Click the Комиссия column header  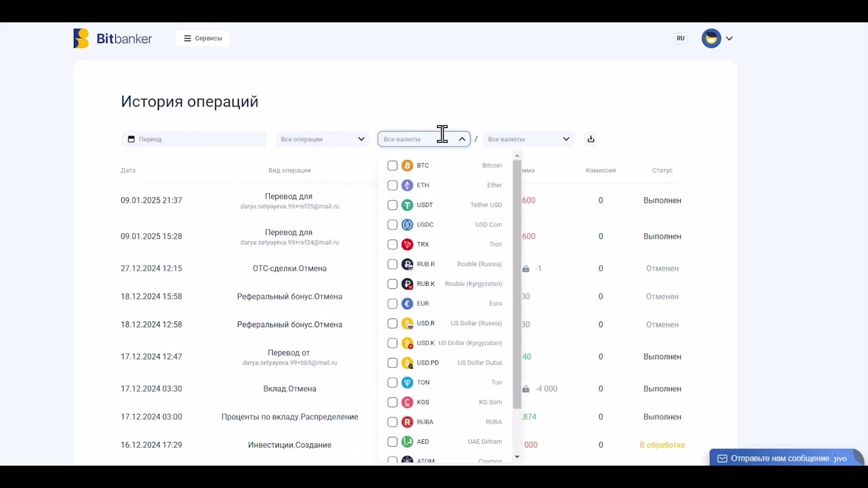[x=601, y=170]
